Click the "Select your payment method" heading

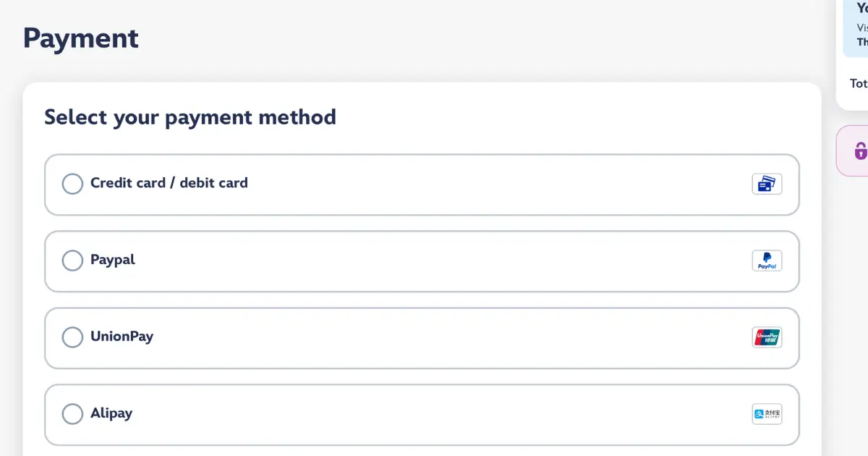coord(190,117)
